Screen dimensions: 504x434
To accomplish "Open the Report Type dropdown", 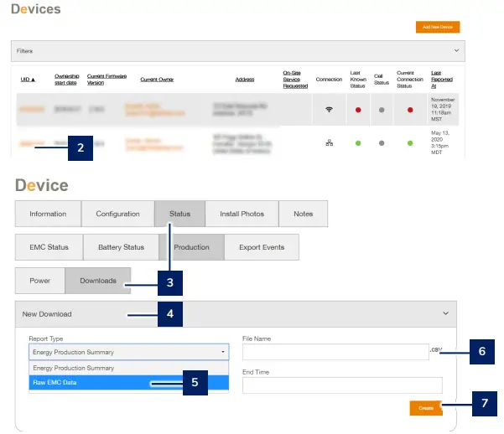I will point(128,352).
